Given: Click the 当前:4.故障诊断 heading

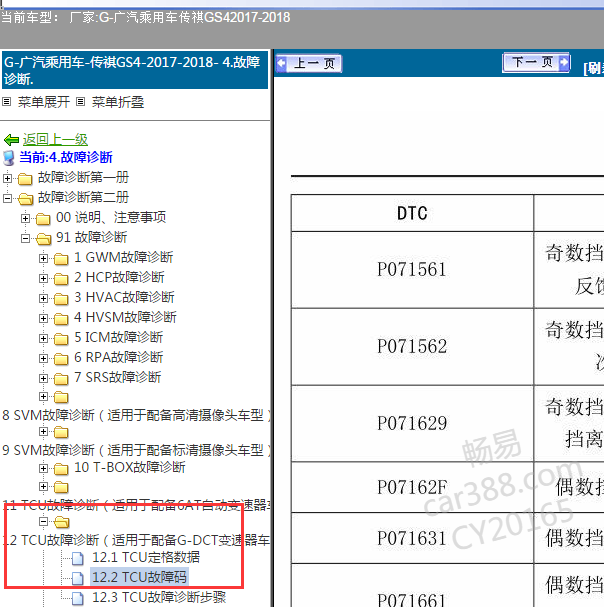Looking at the screenshot, I should [66, 157].
